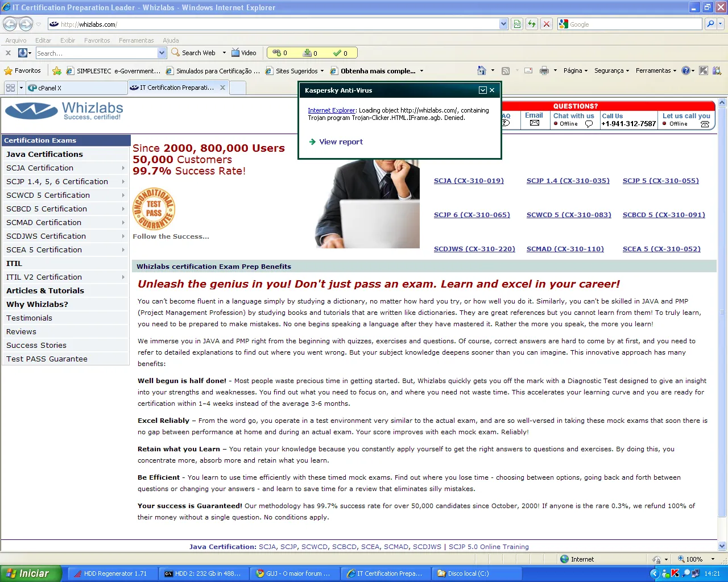The height and width of the screenshot is (582, 728).
Task: Click the Chat with us link
Action: pyautogui.click(x=573, y=116)
